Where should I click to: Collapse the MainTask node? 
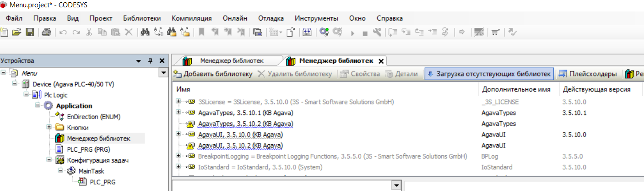coord(60,171)
